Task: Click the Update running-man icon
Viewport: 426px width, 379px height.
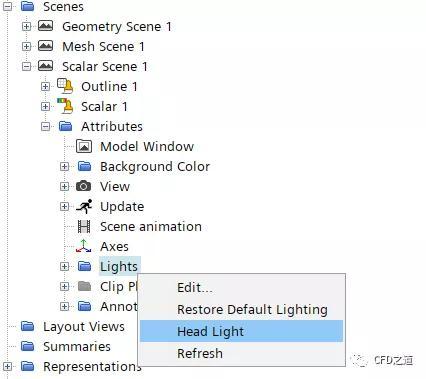Action: tap(84, 206)
